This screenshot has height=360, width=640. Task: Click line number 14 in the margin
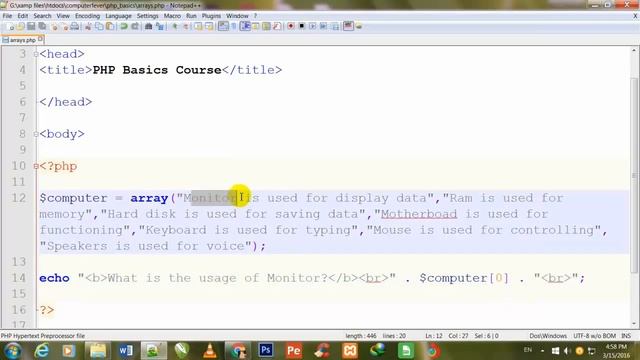(19, 278)
